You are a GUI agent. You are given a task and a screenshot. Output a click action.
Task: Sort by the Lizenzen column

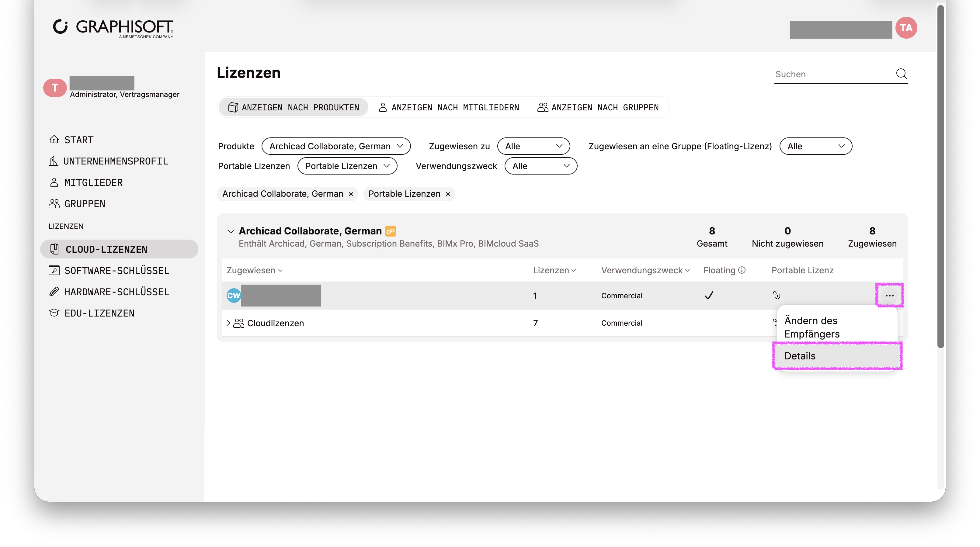(554, 270)
